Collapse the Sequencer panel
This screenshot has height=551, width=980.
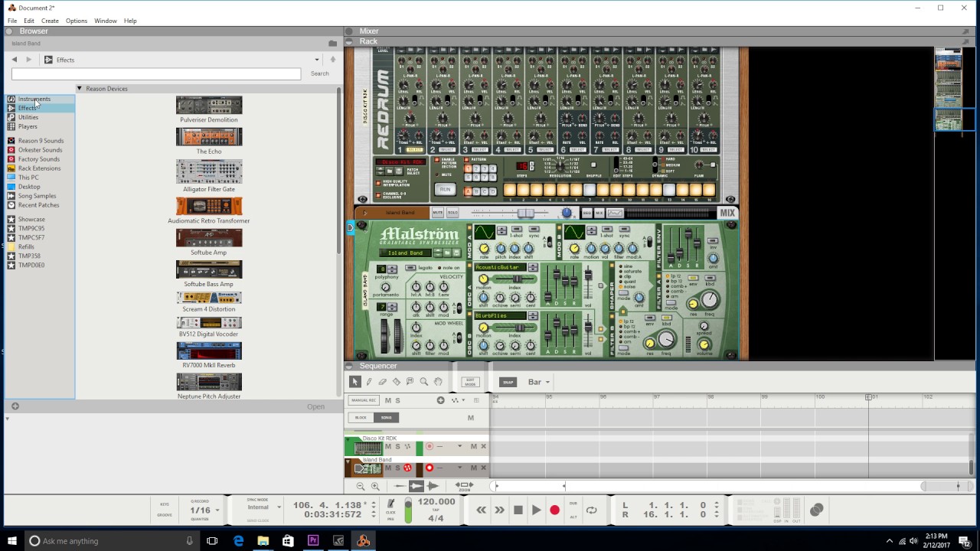(x=349, y=367)
